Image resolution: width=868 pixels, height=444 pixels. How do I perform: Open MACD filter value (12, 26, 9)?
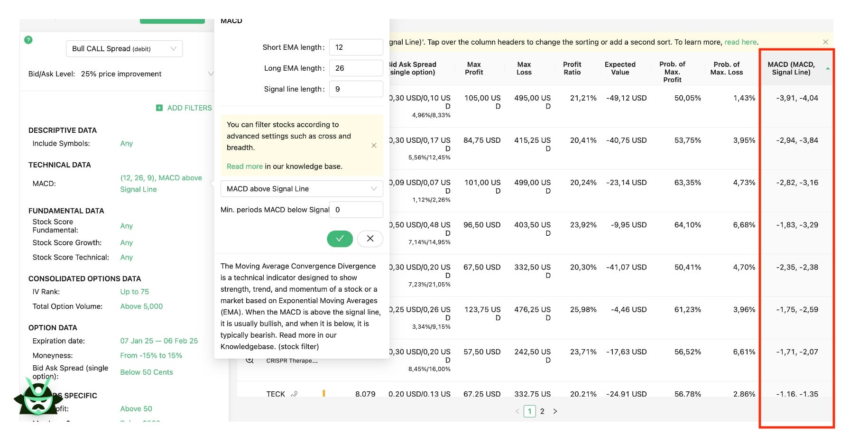click(x=161, y=184)
